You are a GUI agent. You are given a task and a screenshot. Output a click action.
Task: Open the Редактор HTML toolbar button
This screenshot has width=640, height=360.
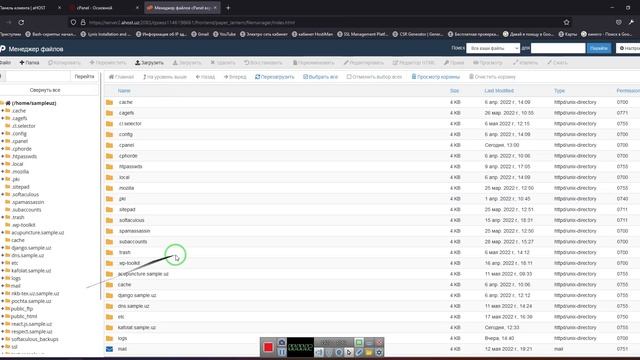click(x=413, y=63)
